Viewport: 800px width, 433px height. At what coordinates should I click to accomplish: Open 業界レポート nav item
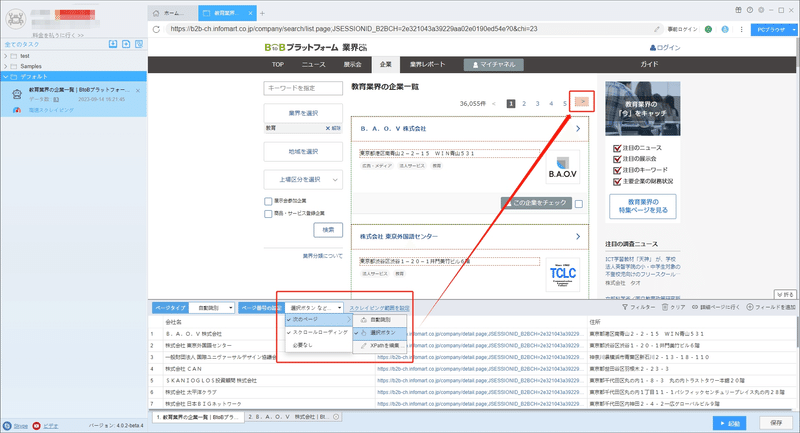pyautogui.click(x=428, y=64)
